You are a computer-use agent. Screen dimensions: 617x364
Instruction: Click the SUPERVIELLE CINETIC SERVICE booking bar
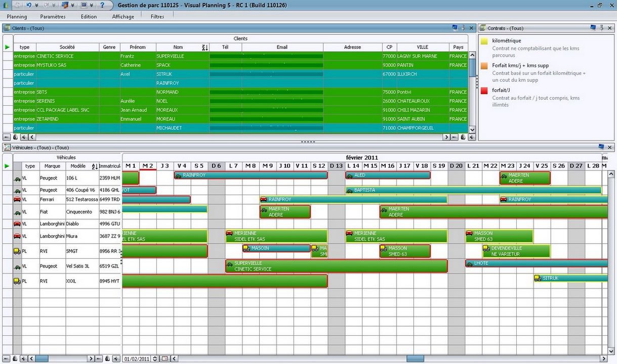[x=337, y=266]
